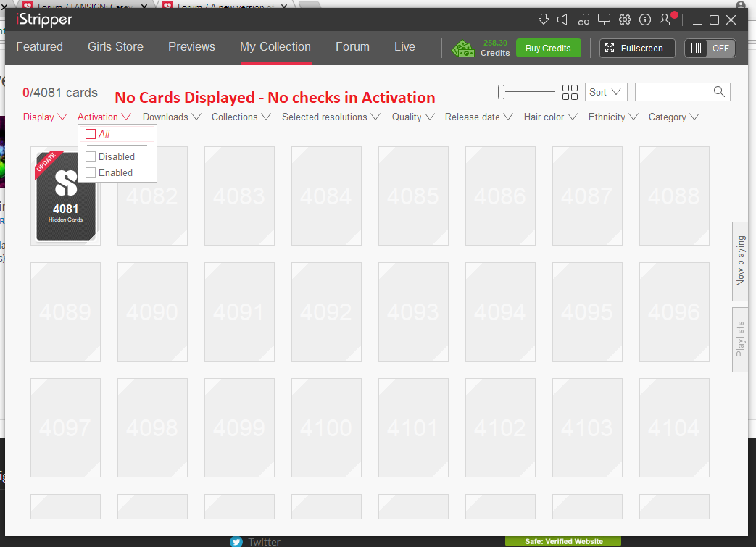Switch to the Forum tab

(352, 47)
